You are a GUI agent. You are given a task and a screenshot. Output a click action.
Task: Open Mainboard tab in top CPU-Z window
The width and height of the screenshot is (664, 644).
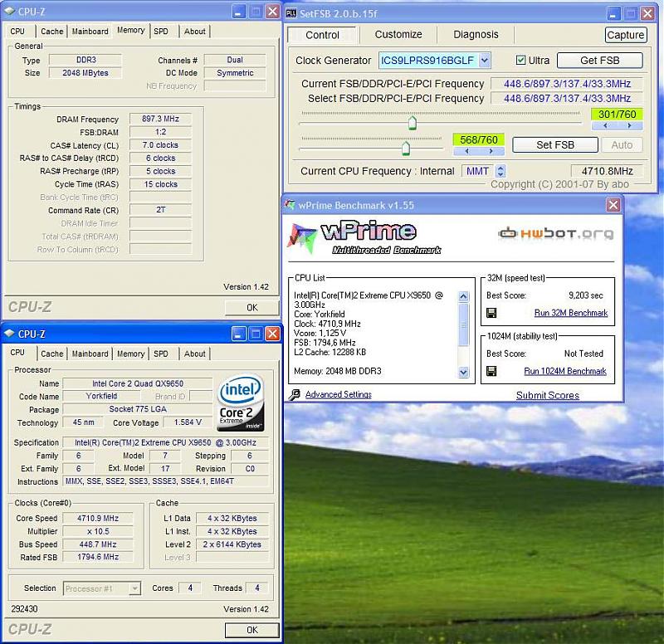click(x=90, y=32)
